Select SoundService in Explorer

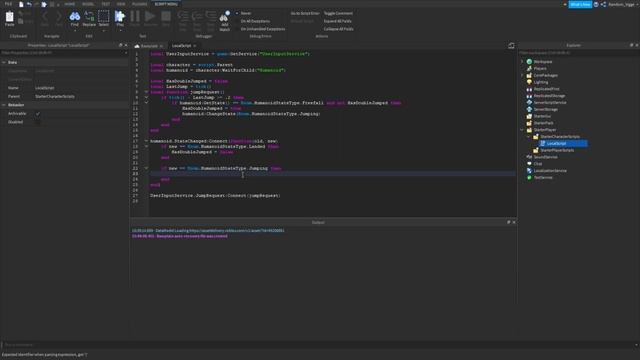point(545,157)
